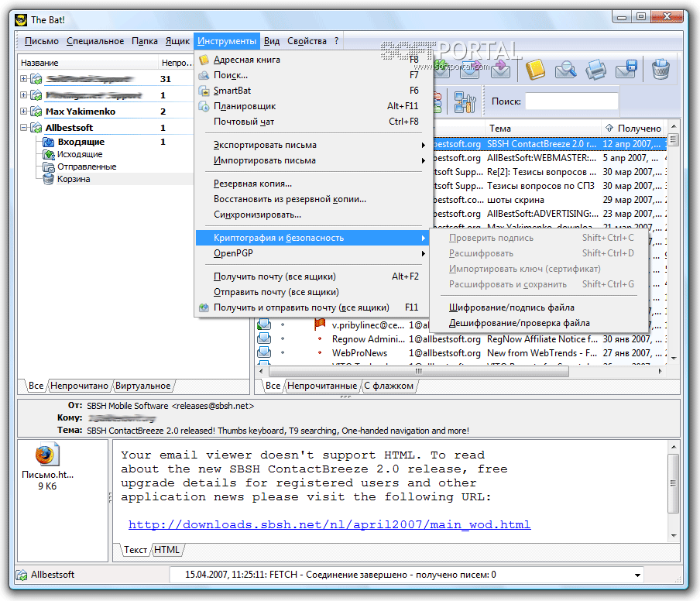700x601 pixels.
Task: Click the Входящие folder icon
Action: pos(48,142)
